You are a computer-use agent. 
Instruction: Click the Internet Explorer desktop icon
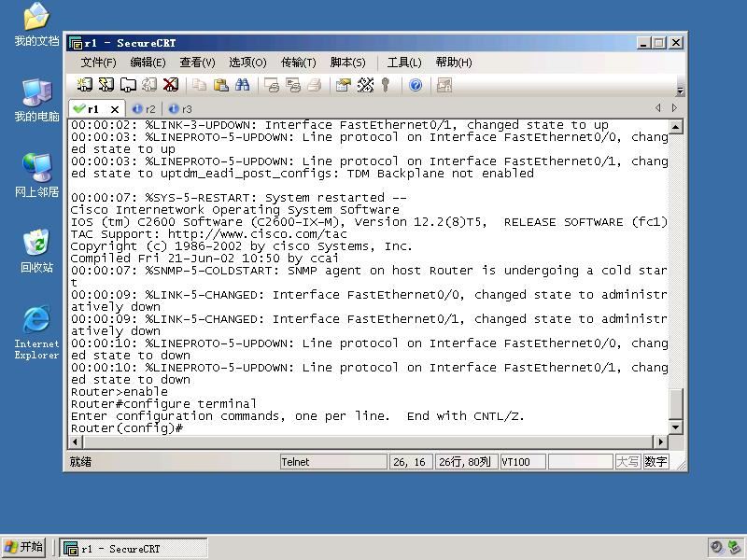click(x=36, y=332)
